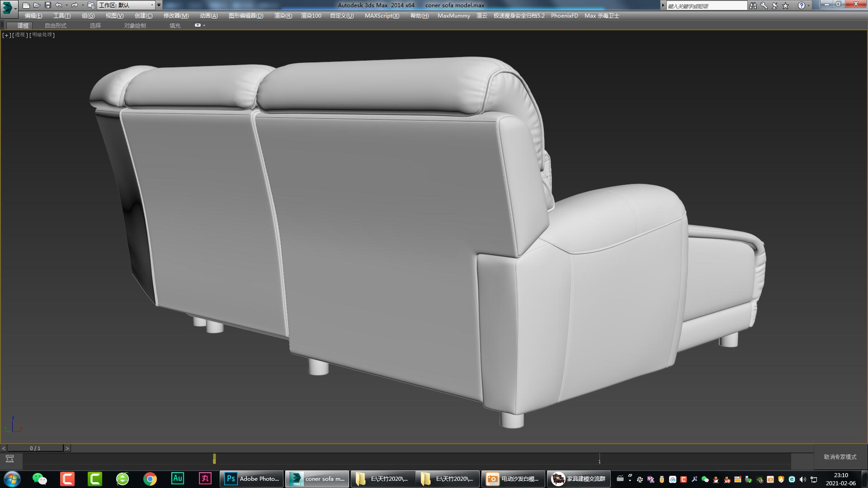Switch to the 自由形式 ribbon tab
868x488 pixels.
click(x=55, y=25)
